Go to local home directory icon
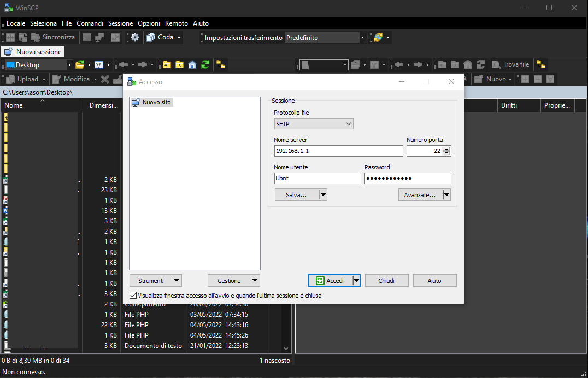The image size is (588, 378). [x=192, y=65]
